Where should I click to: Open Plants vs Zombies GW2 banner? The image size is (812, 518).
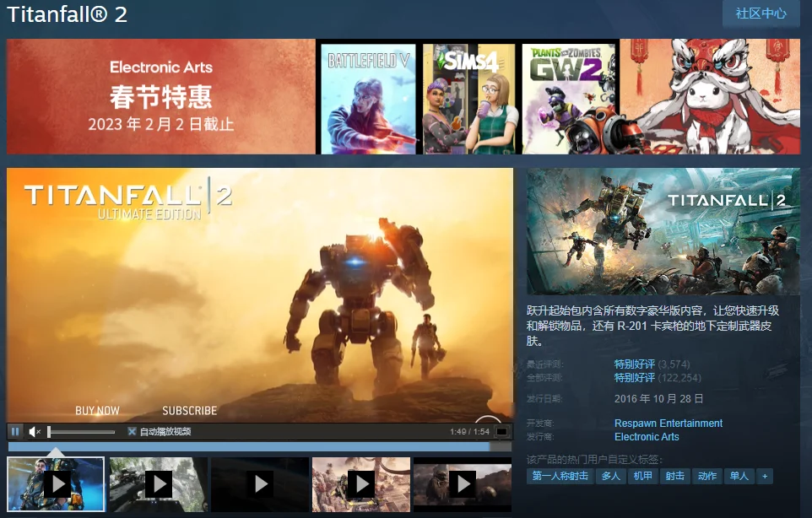568,98
